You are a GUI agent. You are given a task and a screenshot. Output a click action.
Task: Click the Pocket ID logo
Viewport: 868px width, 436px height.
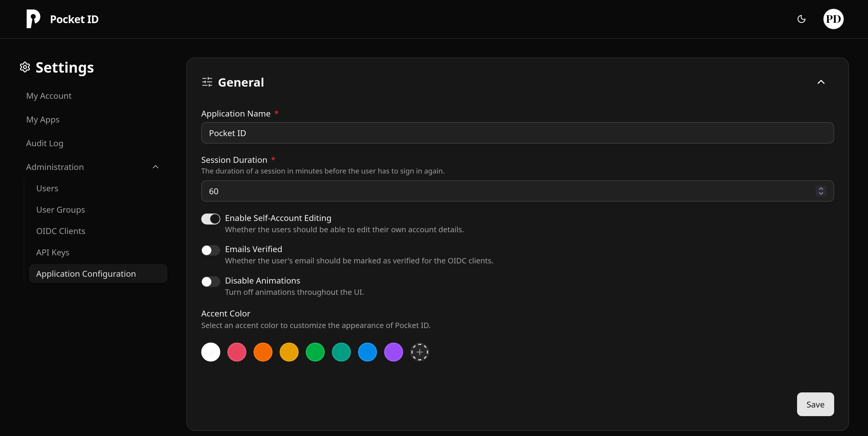[33, 19]
